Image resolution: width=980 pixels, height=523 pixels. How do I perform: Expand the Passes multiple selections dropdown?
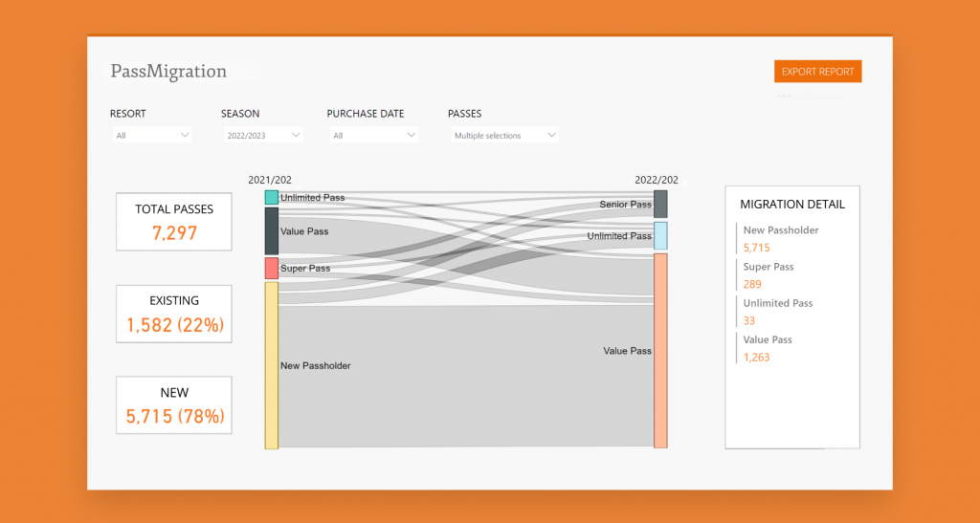coord(504,136)
